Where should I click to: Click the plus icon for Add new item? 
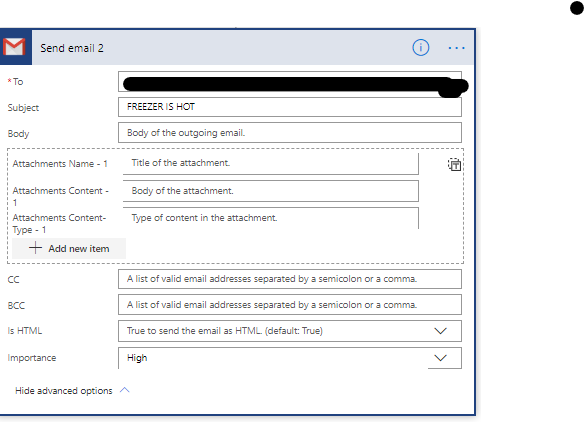click(x=35, y=248)
